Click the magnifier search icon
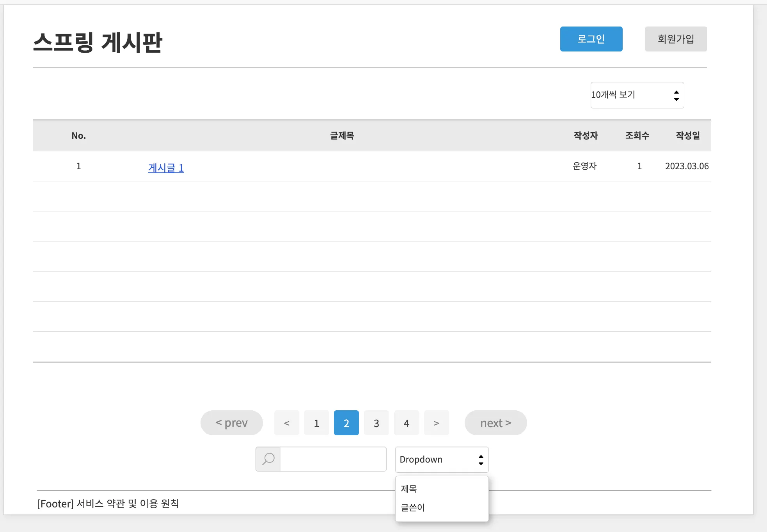The height and width of the screenshot is (532, 767). 268,459
